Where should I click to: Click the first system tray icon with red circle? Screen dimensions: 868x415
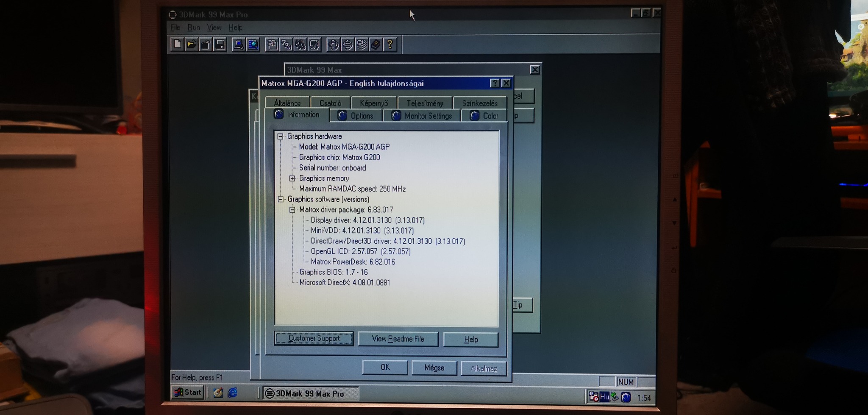(x=593, y=397)
